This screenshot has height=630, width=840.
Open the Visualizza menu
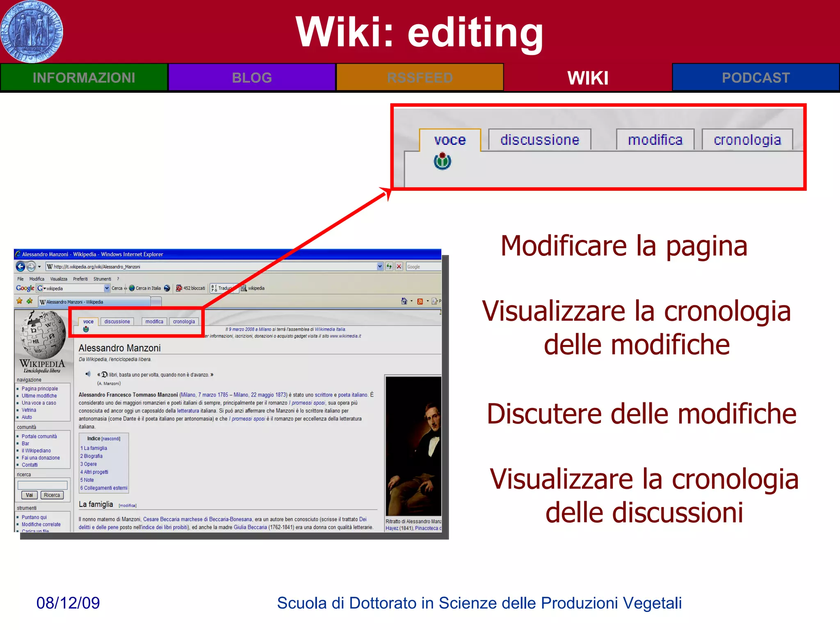tap(59, 279)
